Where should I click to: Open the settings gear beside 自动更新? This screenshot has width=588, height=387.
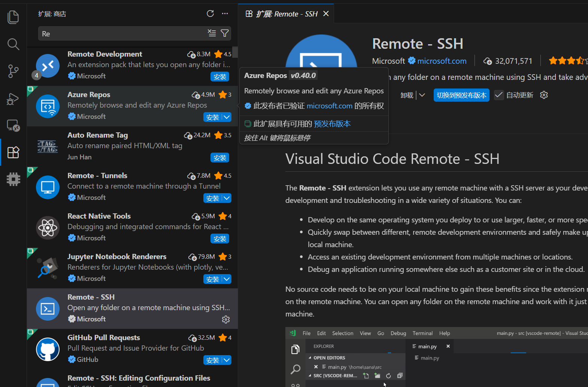pos(544,95)
